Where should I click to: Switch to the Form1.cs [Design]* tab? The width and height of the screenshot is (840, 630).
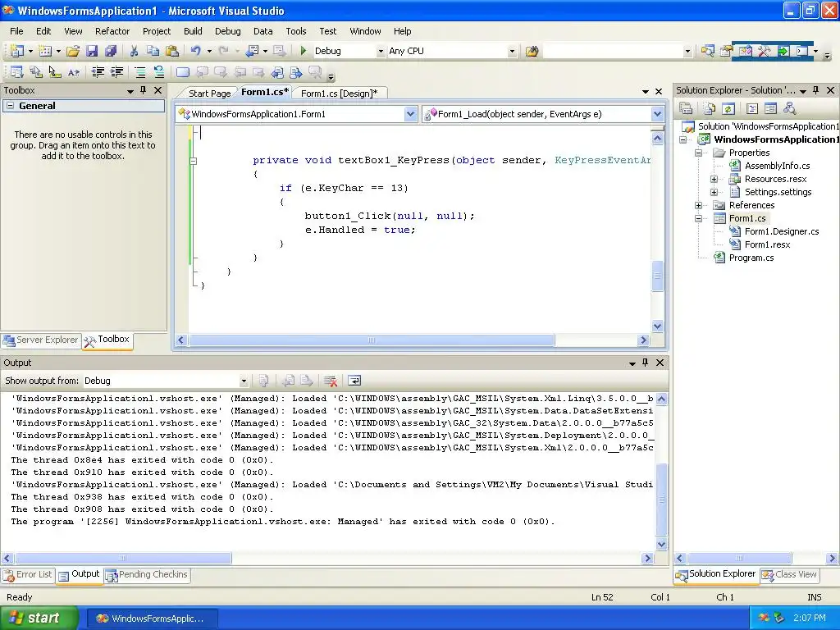(x=339, y=94)
